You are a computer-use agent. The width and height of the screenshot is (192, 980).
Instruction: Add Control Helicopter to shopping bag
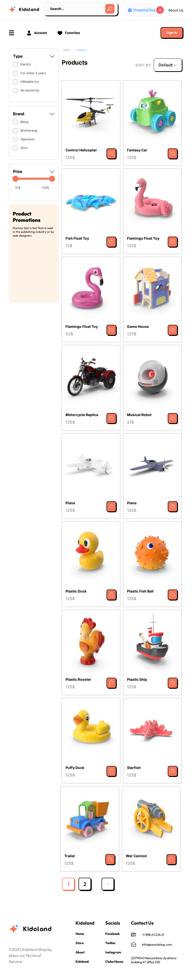(x=111, y=154)
